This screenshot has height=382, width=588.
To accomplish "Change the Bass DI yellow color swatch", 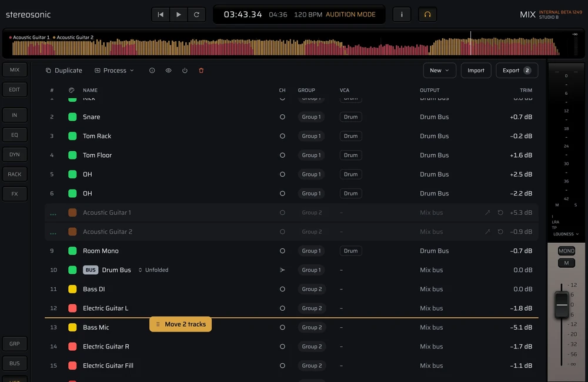I will coord(72,289).
